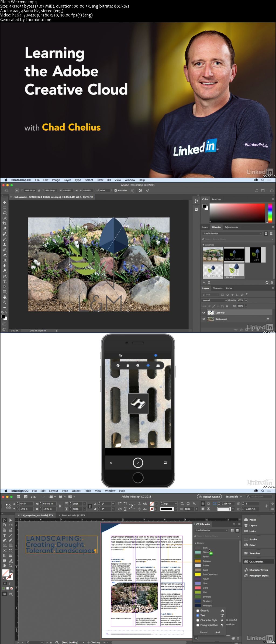
Task: Click the Photoshop hue slider strip
Action: click(270, 213)
